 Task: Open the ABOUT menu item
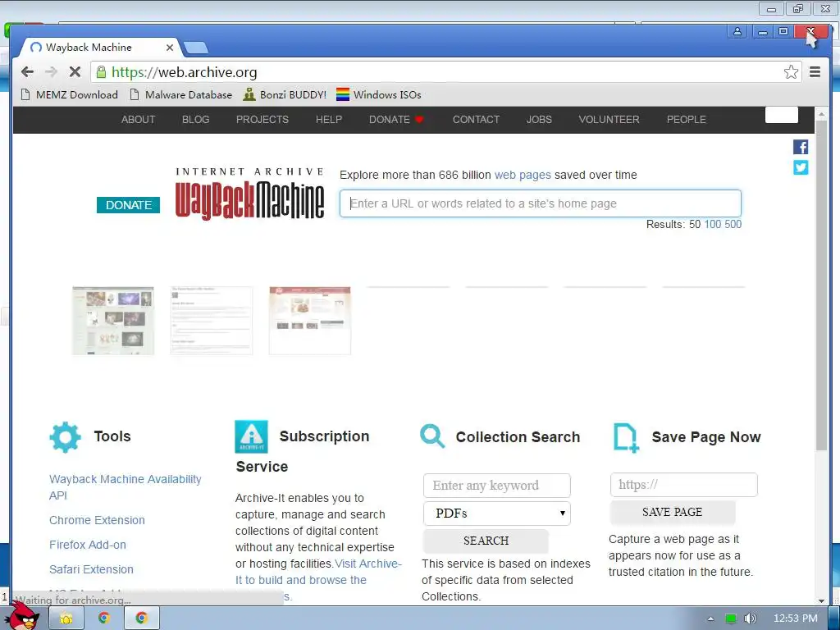click(x=138, y=120)
